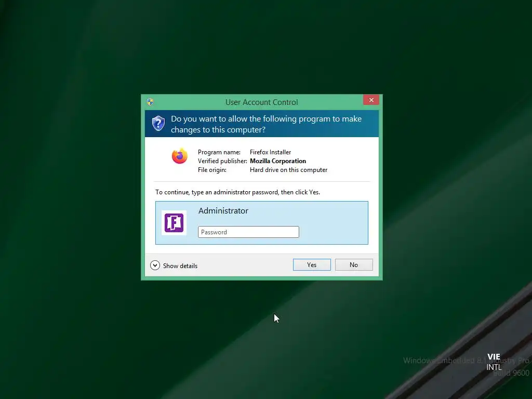Click 'Hard drive on this computer' text

click(288, 170)
